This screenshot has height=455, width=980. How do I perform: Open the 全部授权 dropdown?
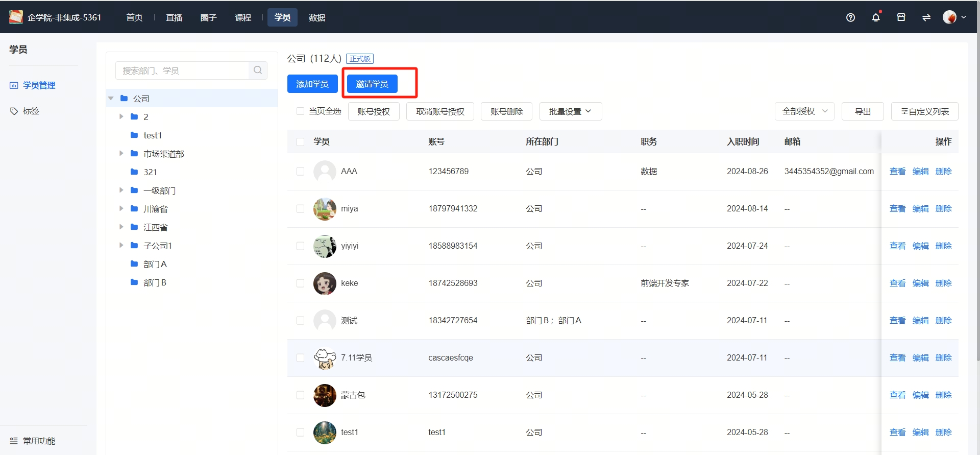point(804,111)
